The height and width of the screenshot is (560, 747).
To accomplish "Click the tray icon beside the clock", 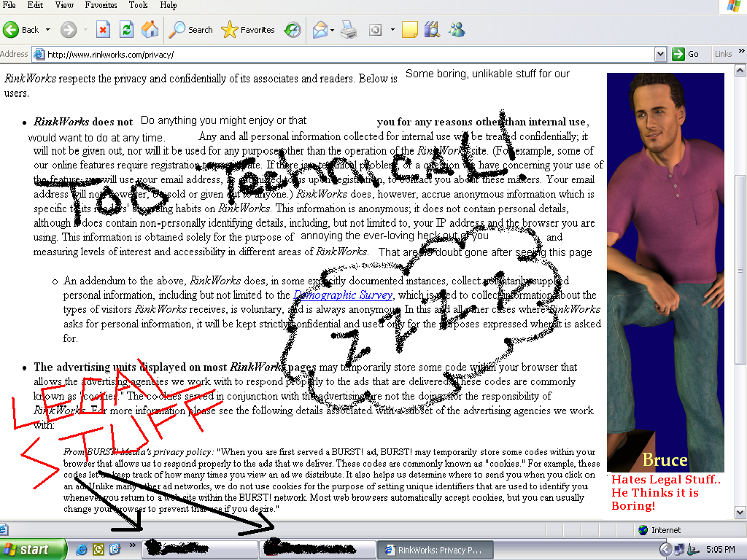I will click(x=694, y=550).
